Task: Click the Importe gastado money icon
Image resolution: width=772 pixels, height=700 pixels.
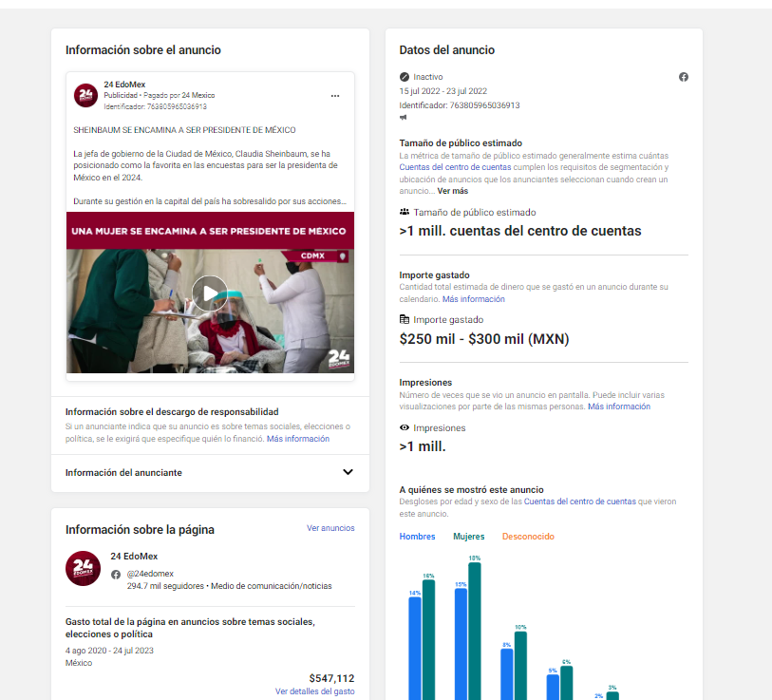Action: (405, 320)
